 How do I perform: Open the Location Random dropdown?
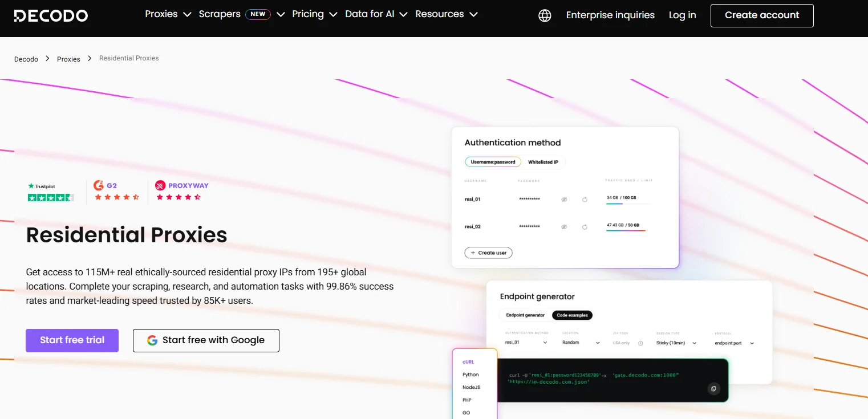tap(581, 343)
